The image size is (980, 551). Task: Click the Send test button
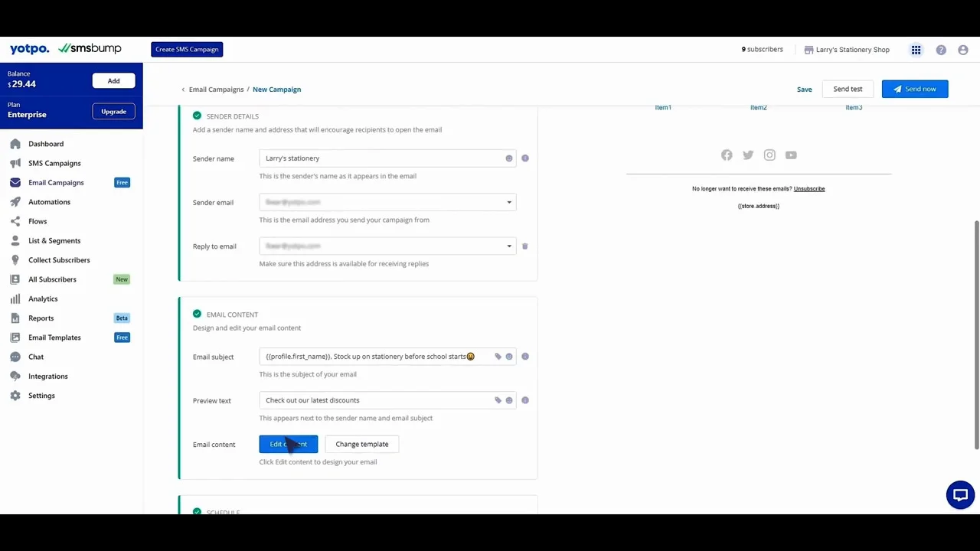point(848,89)
